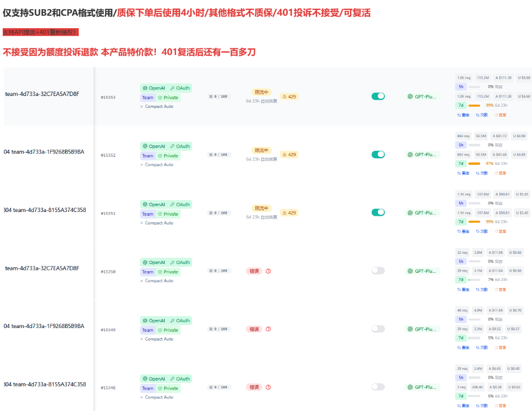This screenshot has width=532, height=411.
Task: Select the GPT-Plu... group tag in row #15350
Action: [422, 271]
